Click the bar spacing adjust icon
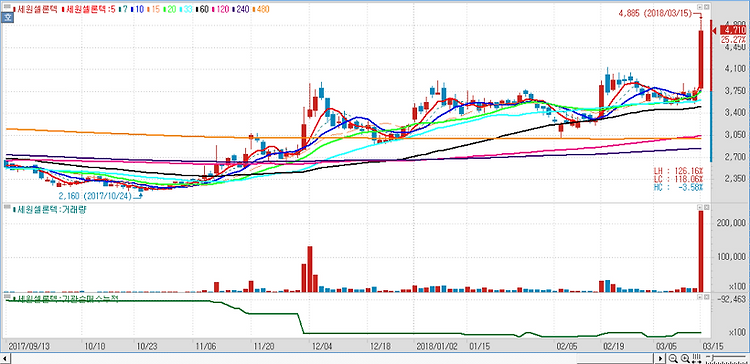Image resolution: width=750 pixels, height=364 pixels. click(696, 359)
